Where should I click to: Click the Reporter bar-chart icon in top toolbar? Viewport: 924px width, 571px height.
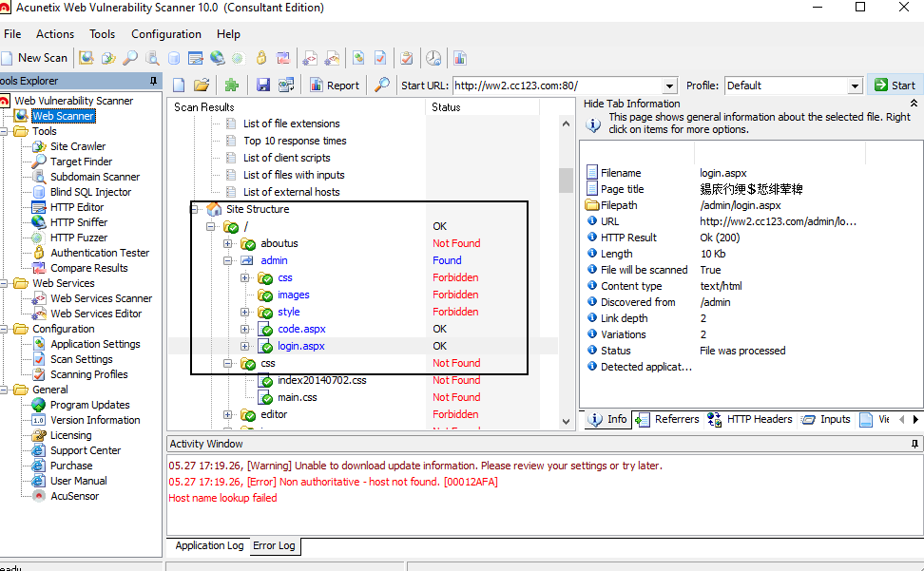pos(460,58)
